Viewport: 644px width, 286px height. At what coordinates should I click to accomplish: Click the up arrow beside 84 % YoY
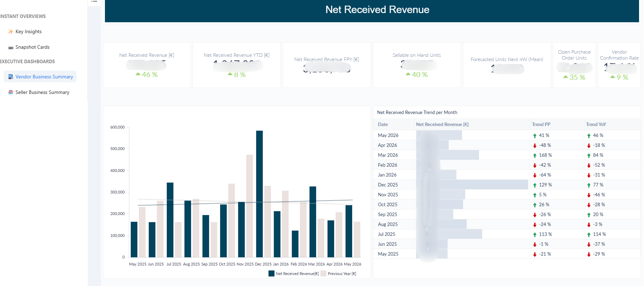pyautogui.click(x=589, y=155)
